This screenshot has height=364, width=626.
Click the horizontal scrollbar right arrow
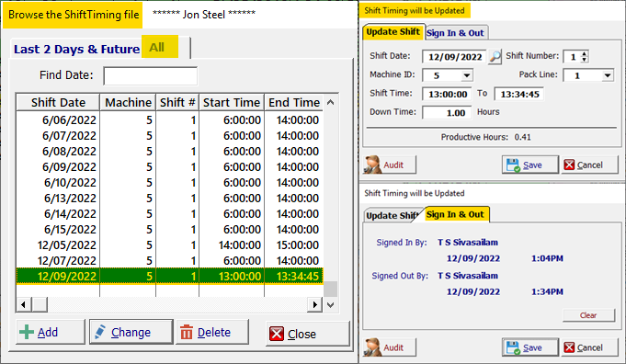[315, 305]
